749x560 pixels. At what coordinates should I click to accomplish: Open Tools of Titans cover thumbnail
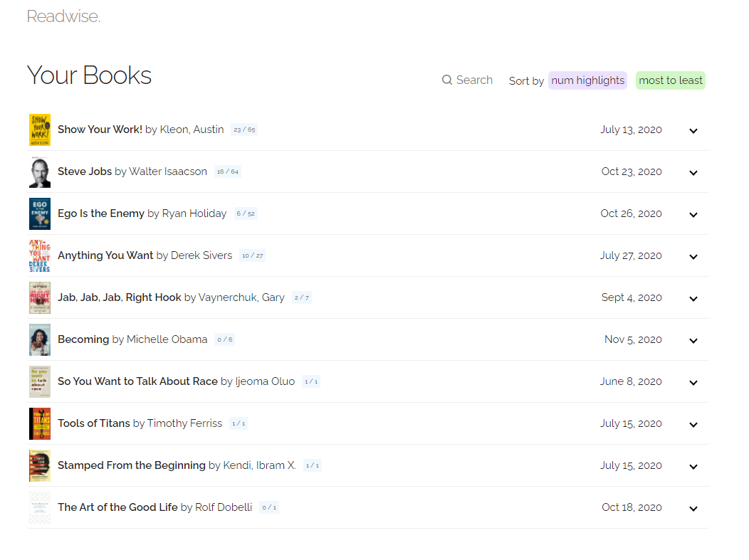(x=40, y=424)
